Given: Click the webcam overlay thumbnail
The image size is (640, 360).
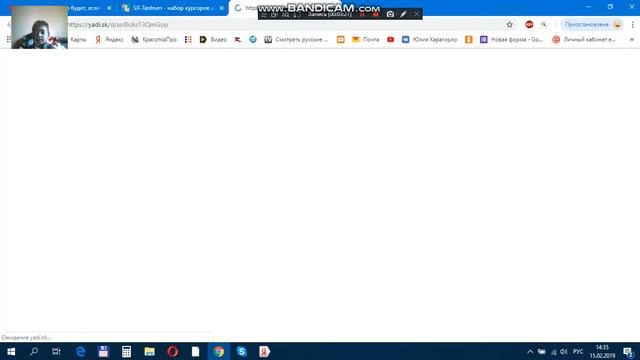Looking at the screenshot, I should click(40, 27).
